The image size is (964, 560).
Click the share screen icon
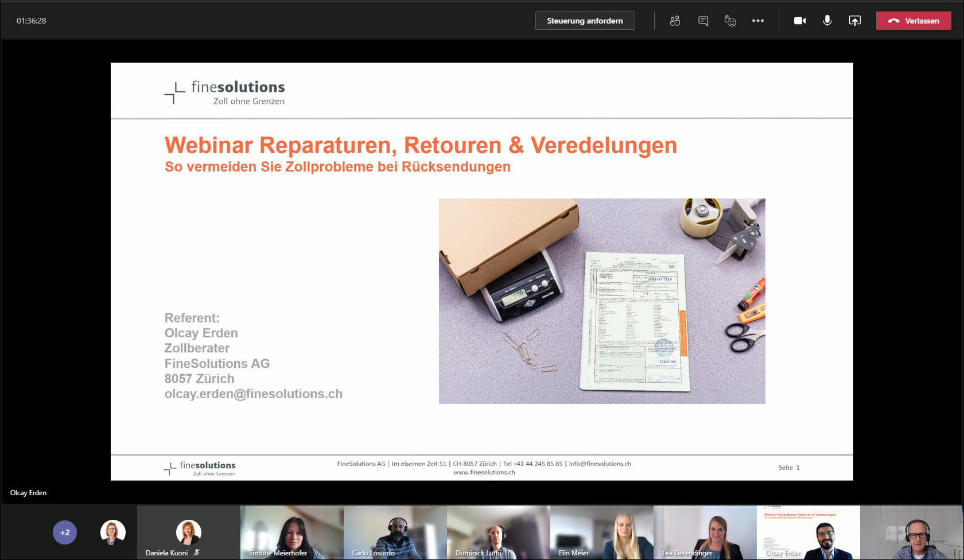coord(854,21)
